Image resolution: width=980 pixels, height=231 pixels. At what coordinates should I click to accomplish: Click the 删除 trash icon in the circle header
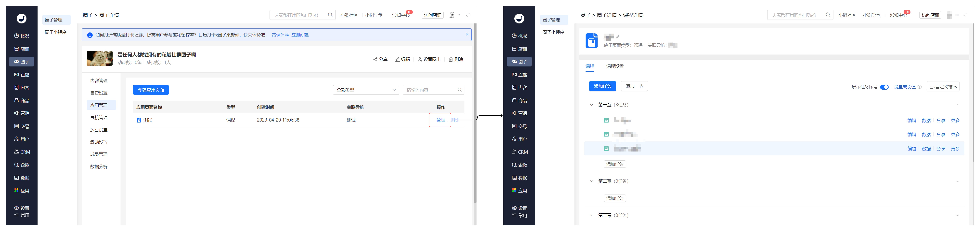[x=456, y=59]
